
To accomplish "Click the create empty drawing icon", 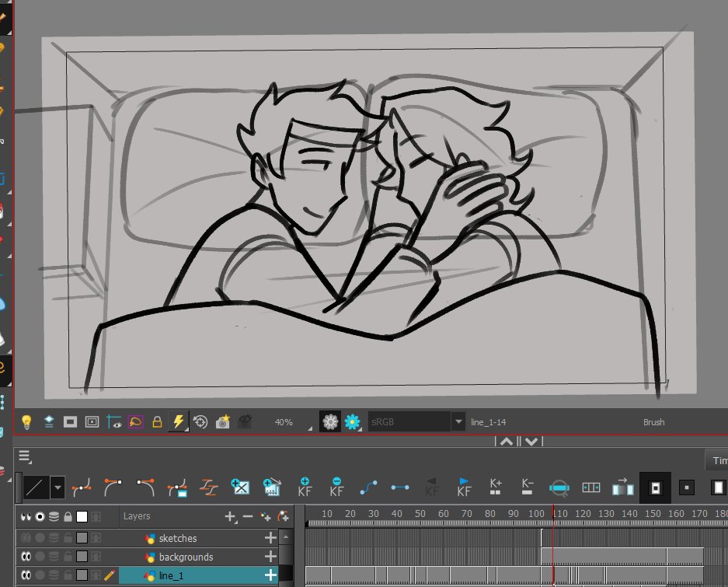I will click(x=241, y=487).
